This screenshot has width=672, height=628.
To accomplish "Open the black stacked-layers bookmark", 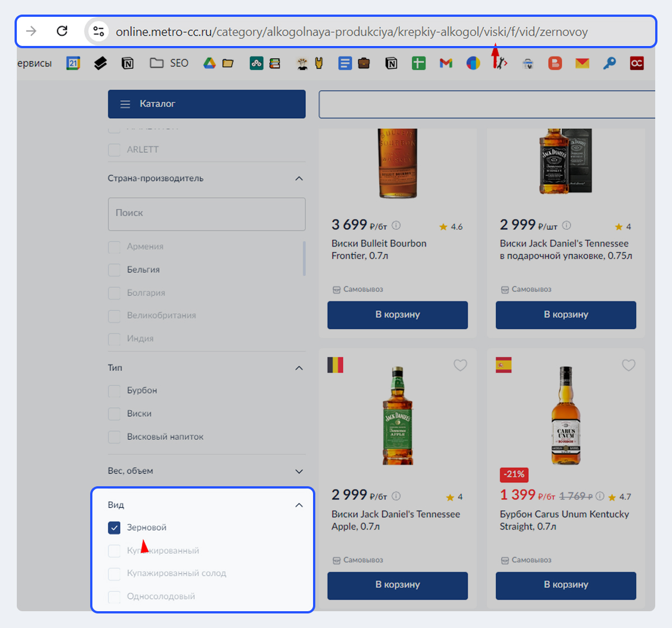I will coord(100,63).
